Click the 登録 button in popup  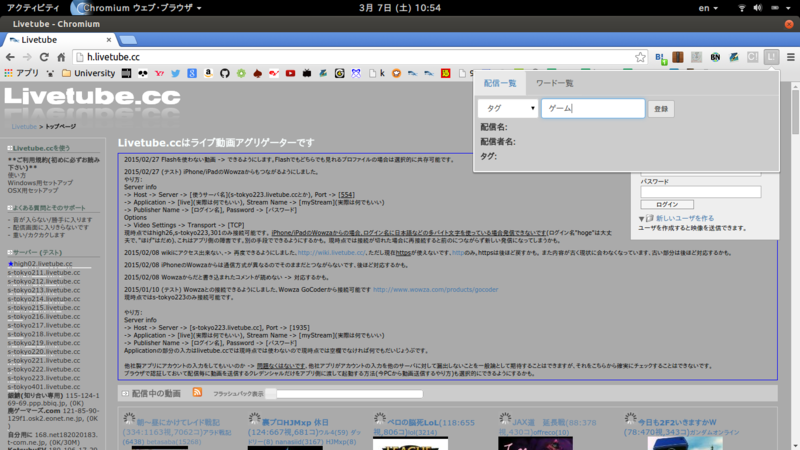pyautogui.click(x=661, y=109)
